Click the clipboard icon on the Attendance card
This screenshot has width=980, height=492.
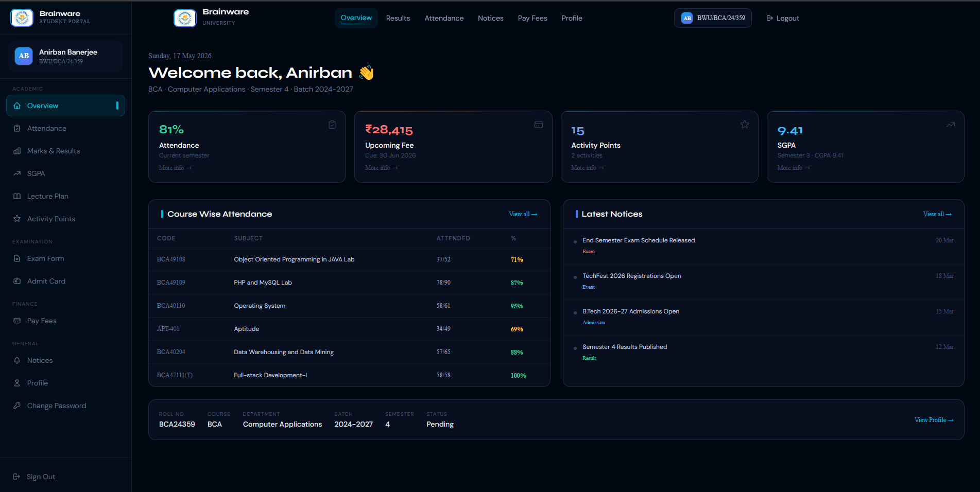(x=332, y=125)
